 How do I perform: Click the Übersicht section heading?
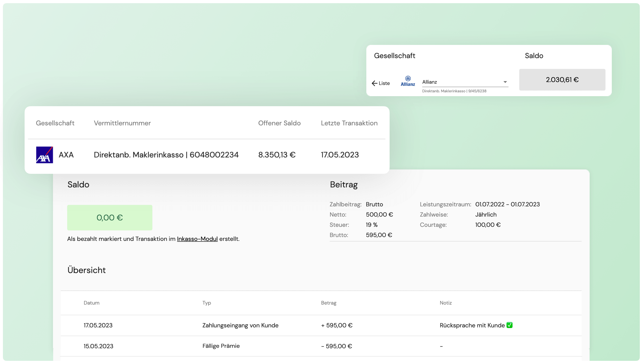(x=86, y=270)
